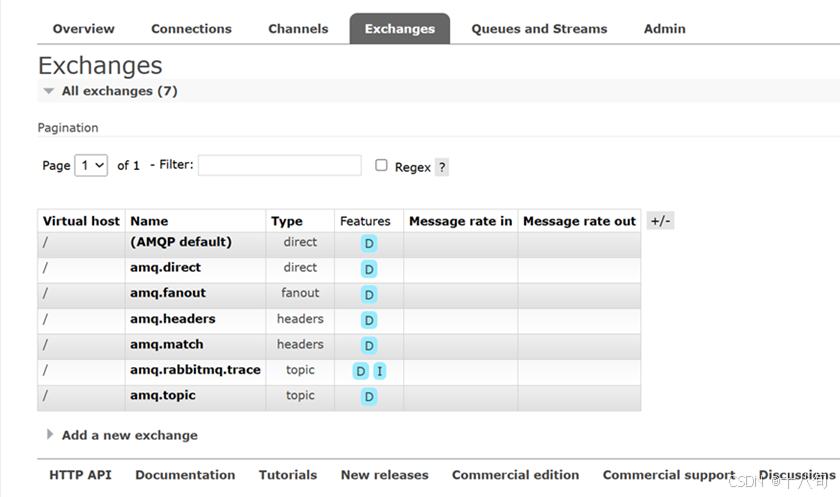Go to the Channels tab

tap(298, 29)
